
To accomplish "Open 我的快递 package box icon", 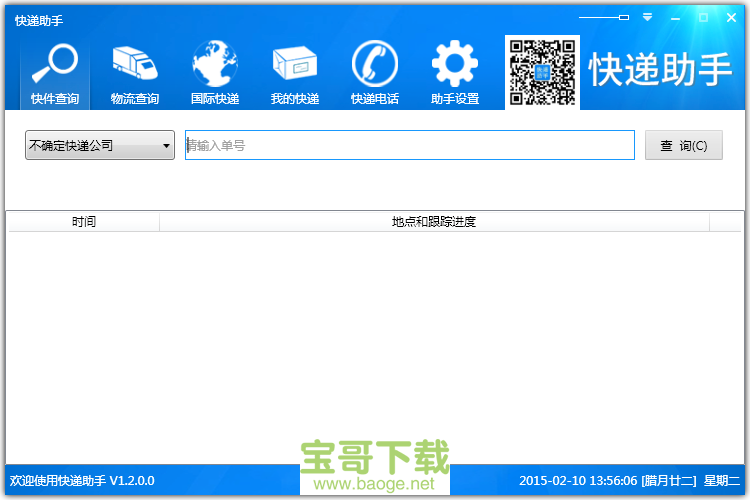I will [295, 74].
